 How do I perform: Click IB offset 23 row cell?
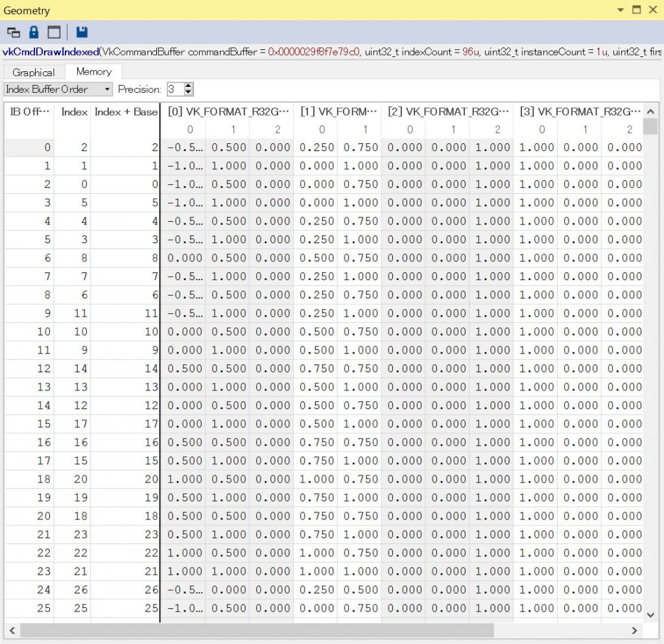click(29, 571)
